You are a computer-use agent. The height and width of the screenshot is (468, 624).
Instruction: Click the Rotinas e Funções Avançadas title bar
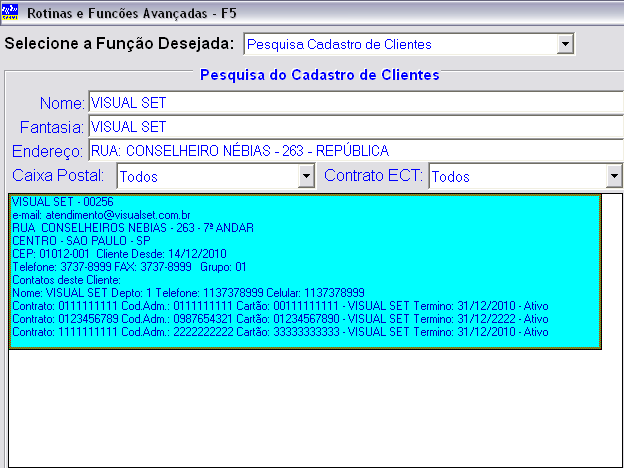tap(312, 13)
